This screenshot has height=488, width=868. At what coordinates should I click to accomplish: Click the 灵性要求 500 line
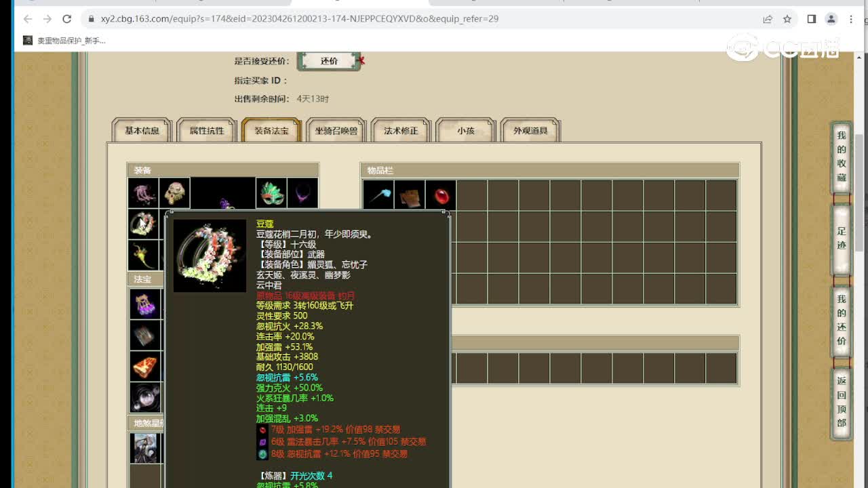click(x=281, y=316)
